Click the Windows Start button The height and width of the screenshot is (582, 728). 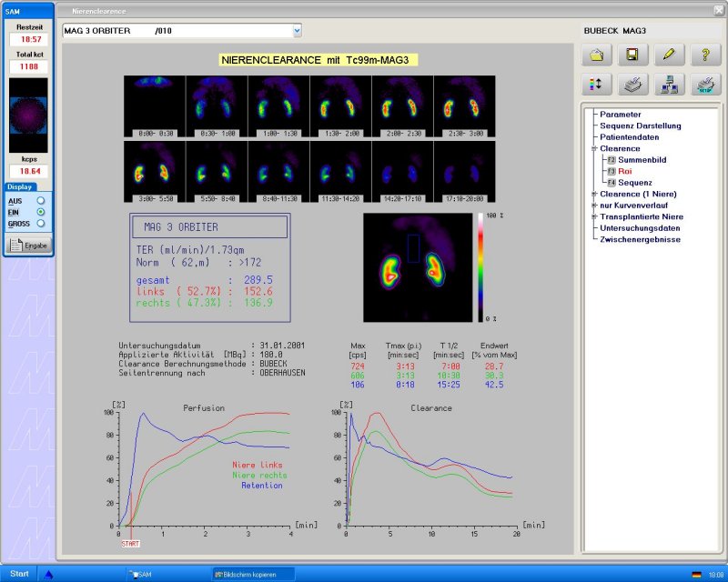coord(18,574)
